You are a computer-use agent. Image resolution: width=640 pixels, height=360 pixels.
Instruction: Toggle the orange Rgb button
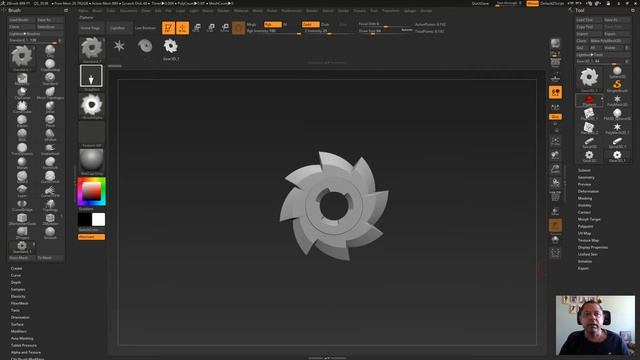point(272,24)
